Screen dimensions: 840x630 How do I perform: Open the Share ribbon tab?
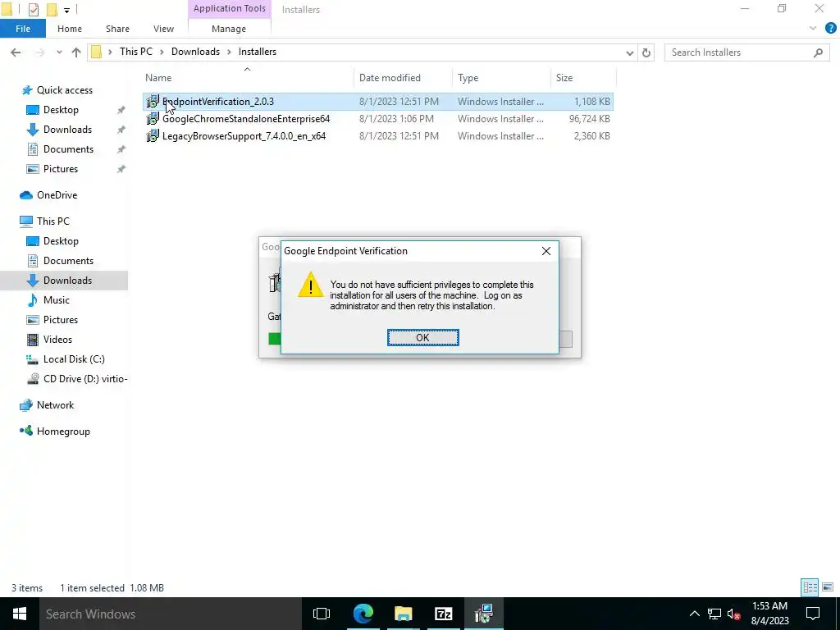[x=117, y=29]
